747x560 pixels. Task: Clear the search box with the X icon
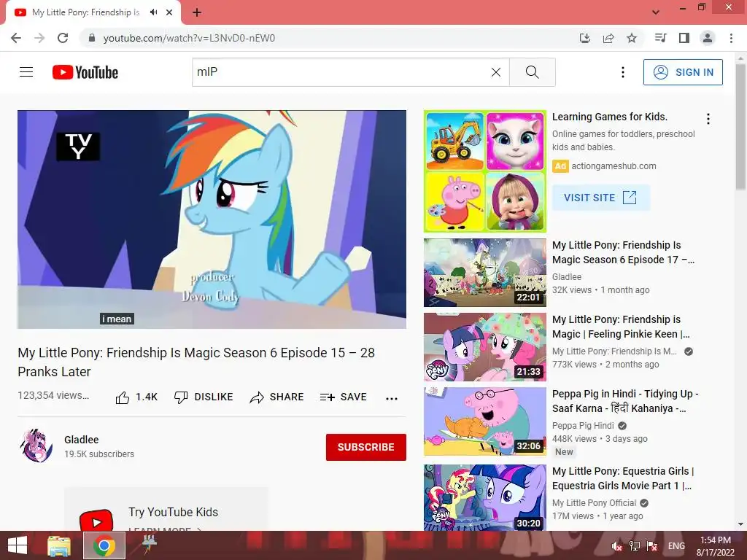point(496,72)
